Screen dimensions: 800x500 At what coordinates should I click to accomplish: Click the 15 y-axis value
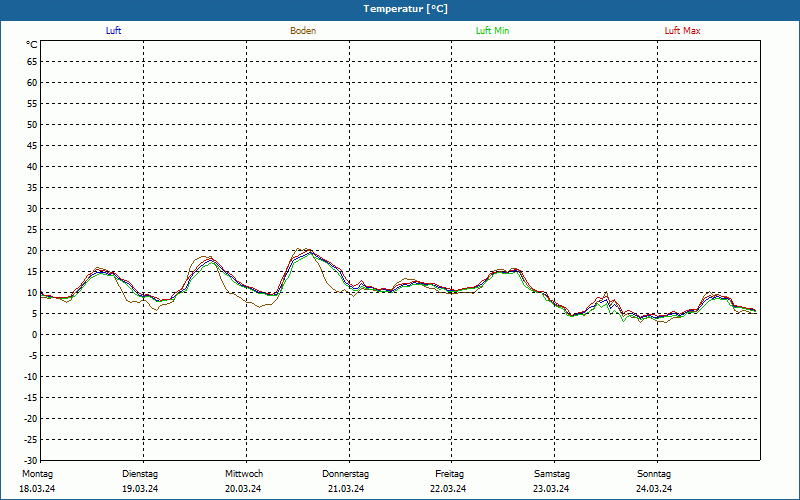(32, 271)
